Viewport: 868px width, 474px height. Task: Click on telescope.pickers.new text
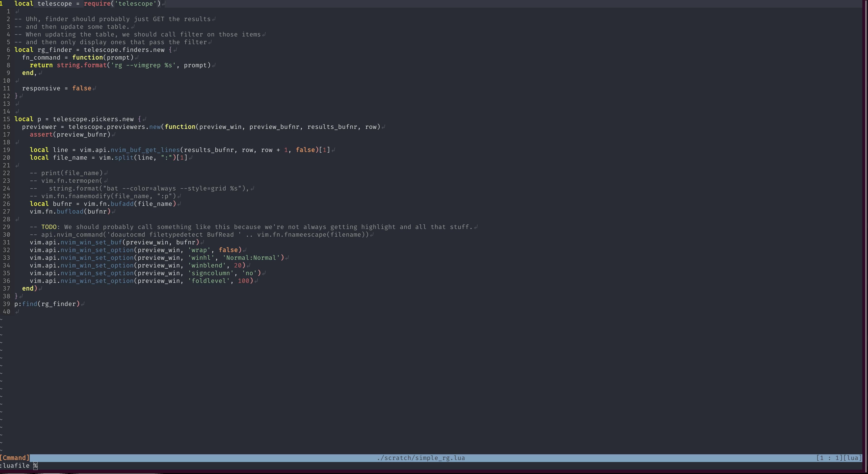(93, 119)
